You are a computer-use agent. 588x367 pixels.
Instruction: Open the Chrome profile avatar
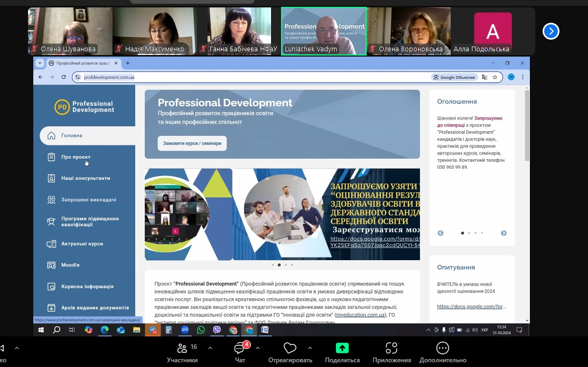(x=511, y=77)
